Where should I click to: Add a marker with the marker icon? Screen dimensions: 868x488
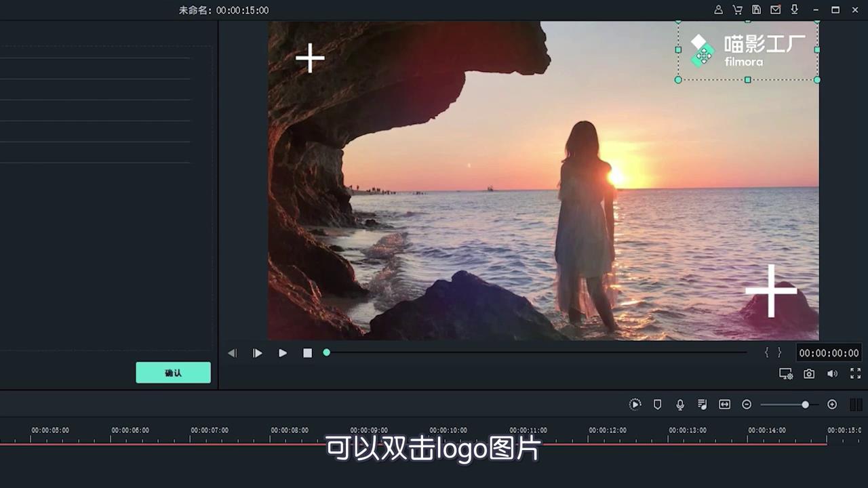click(657, 405)
